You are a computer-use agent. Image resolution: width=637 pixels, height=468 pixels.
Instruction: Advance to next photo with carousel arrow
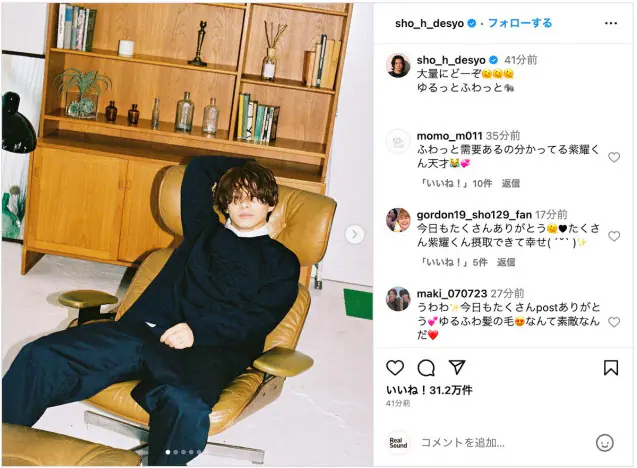(x=354, y=234)
